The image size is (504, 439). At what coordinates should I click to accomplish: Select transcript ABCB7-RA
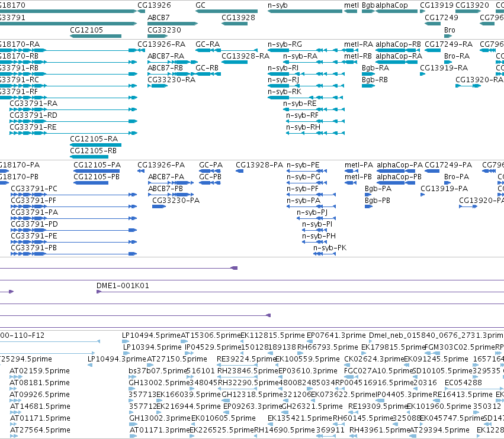(166, 56)
